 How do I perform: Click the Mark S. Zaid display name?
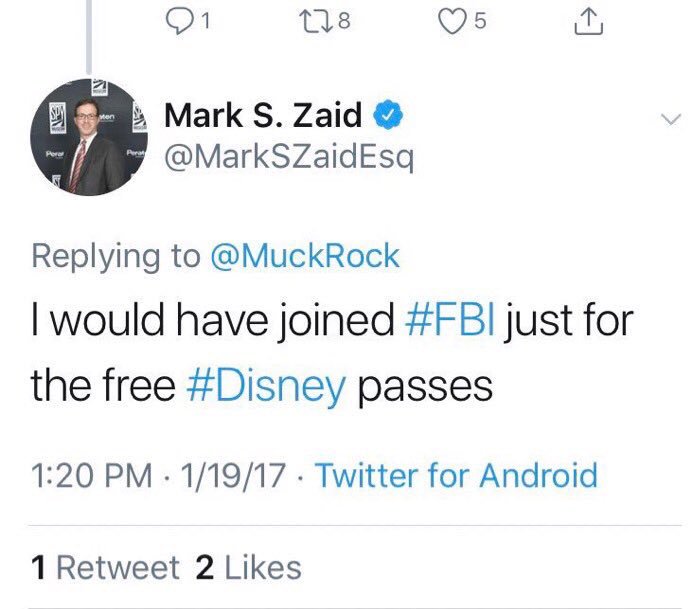[x=263, y=115]
